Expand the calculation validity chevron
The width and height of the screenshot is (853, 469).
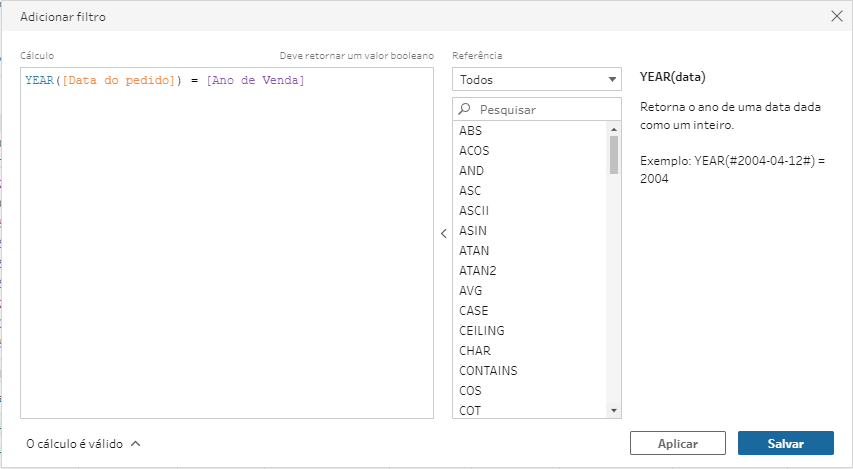tap(136, 443)
